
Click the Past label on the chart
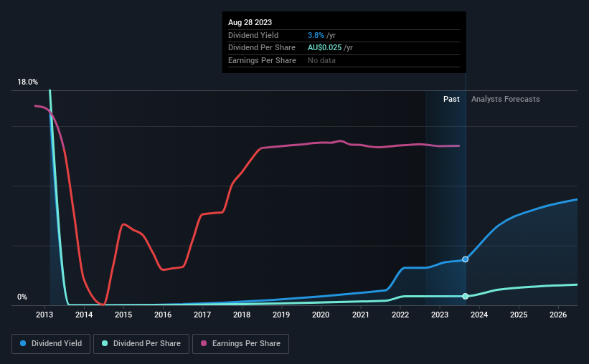tap(451, 100)
